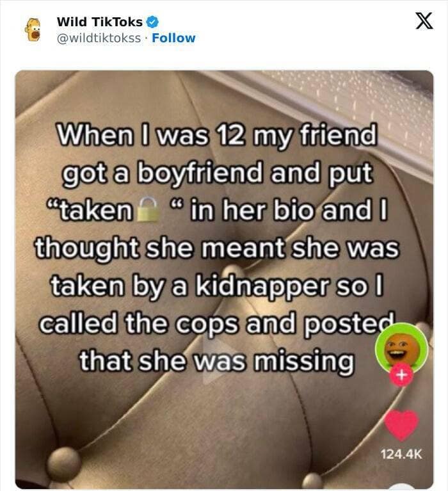Select caption line 'called the cops and posted'
Screen dimensions: 448x491
coord(216,323)
